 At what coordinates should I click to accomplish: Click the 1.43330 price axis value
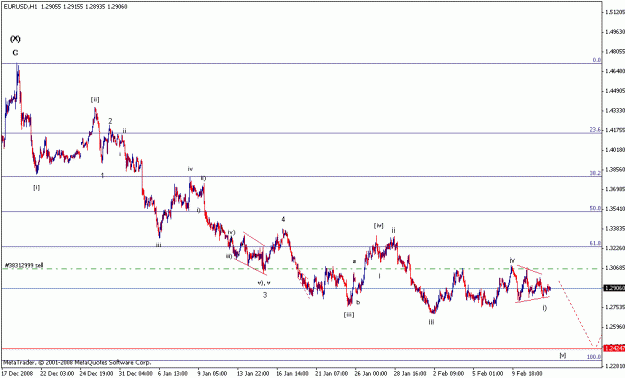pyautogui.click(x=615, y=110)
